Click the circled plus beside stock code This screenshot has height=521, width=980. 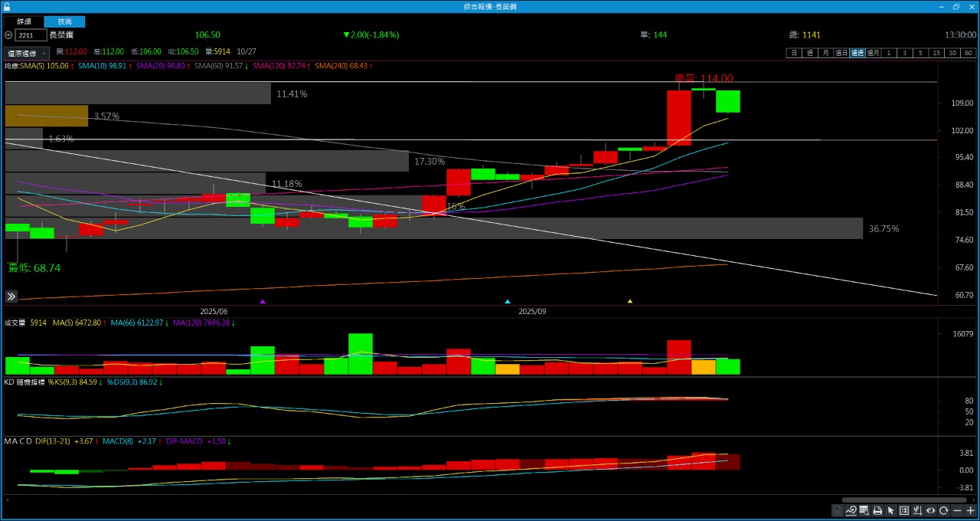tap(8, 35)
